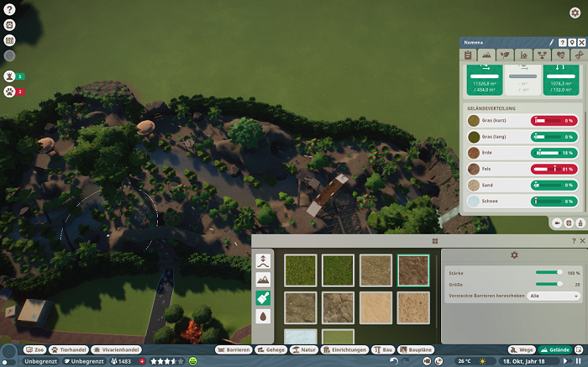Click the habitat box icon beside the camera icon
The height and width of the screenshot is (367, 588).
569,223
